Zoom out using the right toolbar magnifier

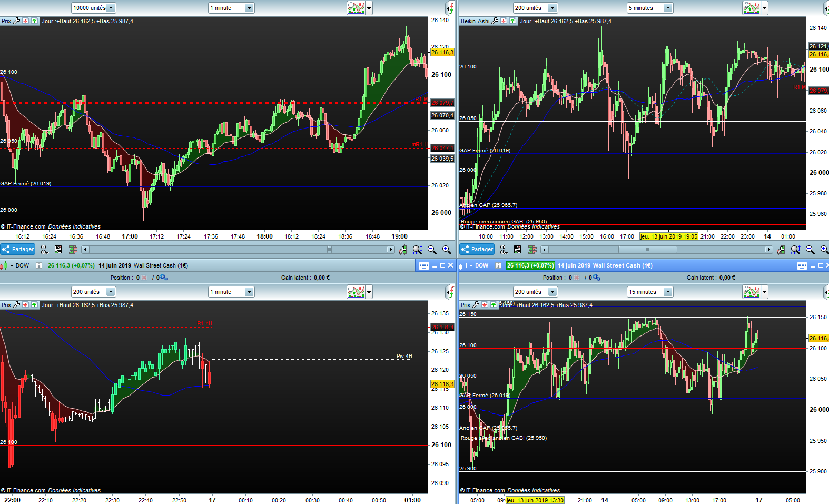(810, 250)
